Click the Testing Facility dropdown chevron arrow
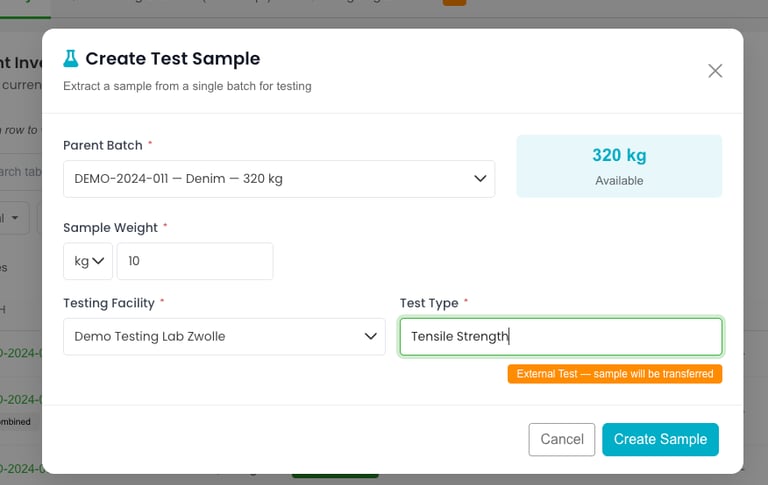This screenshot has height=485, width=768. (370, 336)
